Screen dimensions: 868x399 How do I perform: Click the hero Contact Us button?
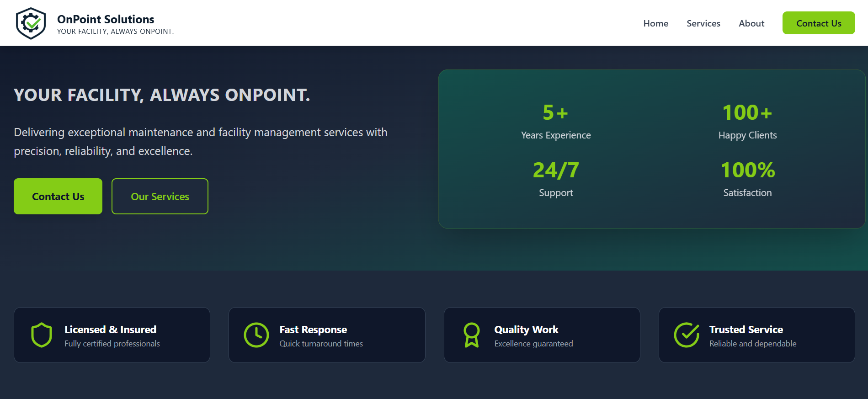(x=58, y=196)
